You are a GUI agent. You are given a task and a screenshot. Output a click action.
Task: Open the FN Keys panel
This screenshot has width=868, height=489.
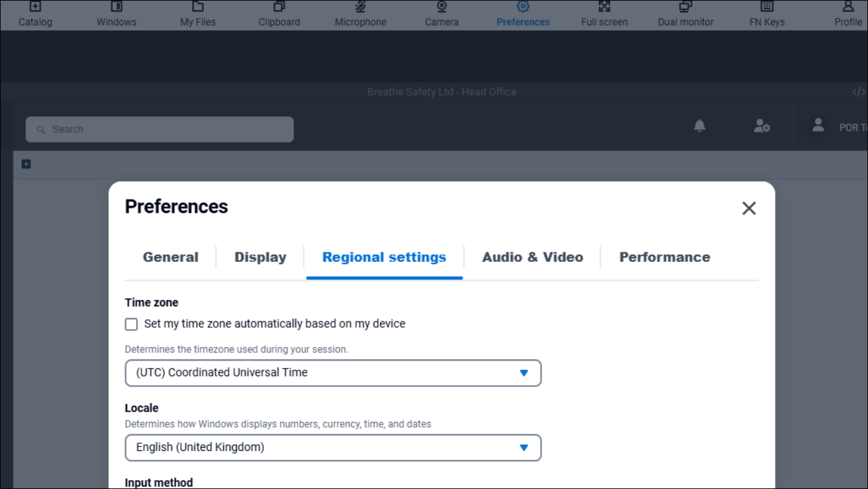[x=767, y=13]
